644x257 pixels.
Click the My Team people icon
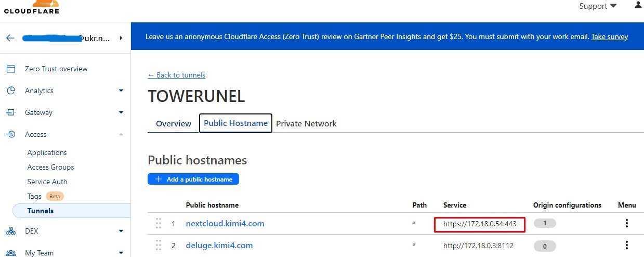10,253
